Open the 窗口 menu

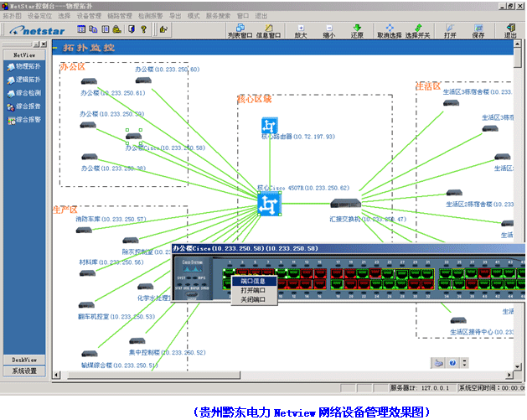[243, 16]
